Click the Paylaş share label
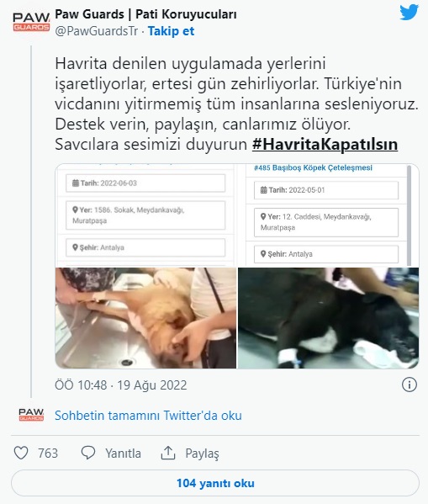 point(202,454)
